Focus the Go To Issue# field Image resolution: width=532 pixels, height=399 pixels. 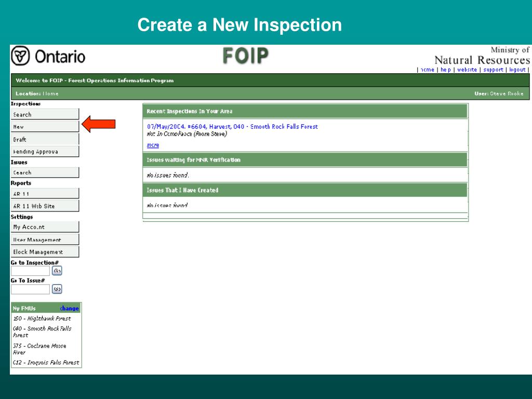(x=31, y=289)
